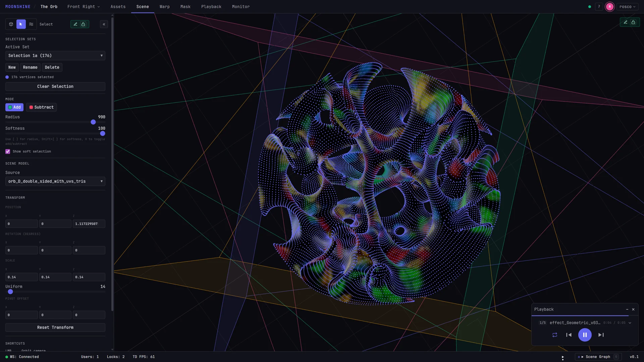The width and height of the screenshot is (644, 362).
Task: Select Add mode
Action: coord(14,107)
